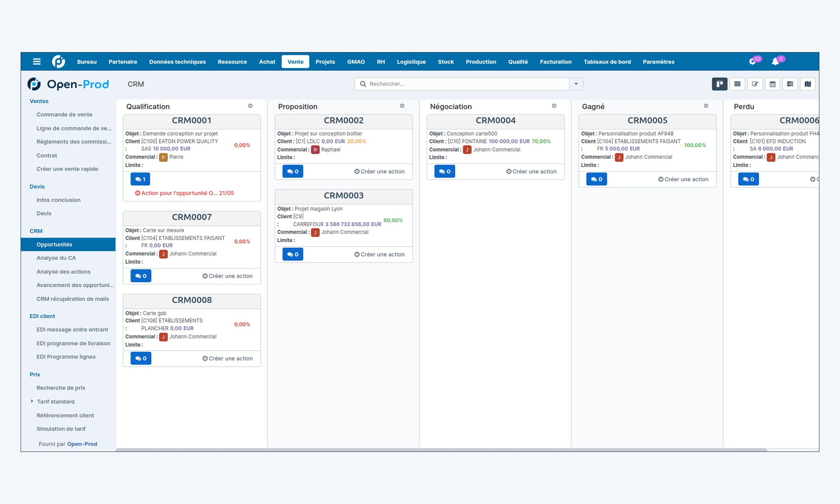
Task: Switch to the kanban board view
Action: [x=719, y=84]
